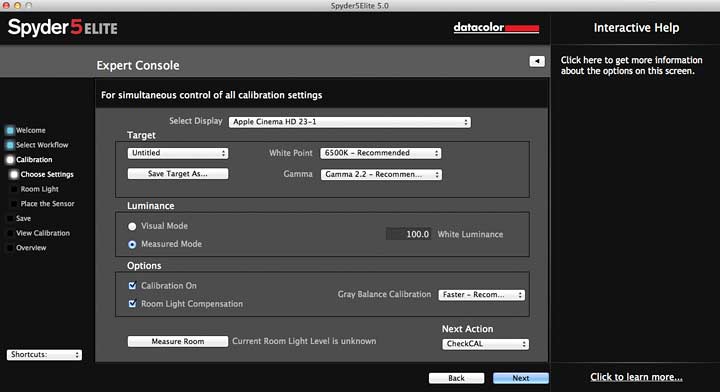Screen dimensions: 720x392
Task: Click the Back button
Action: point(456,378)
